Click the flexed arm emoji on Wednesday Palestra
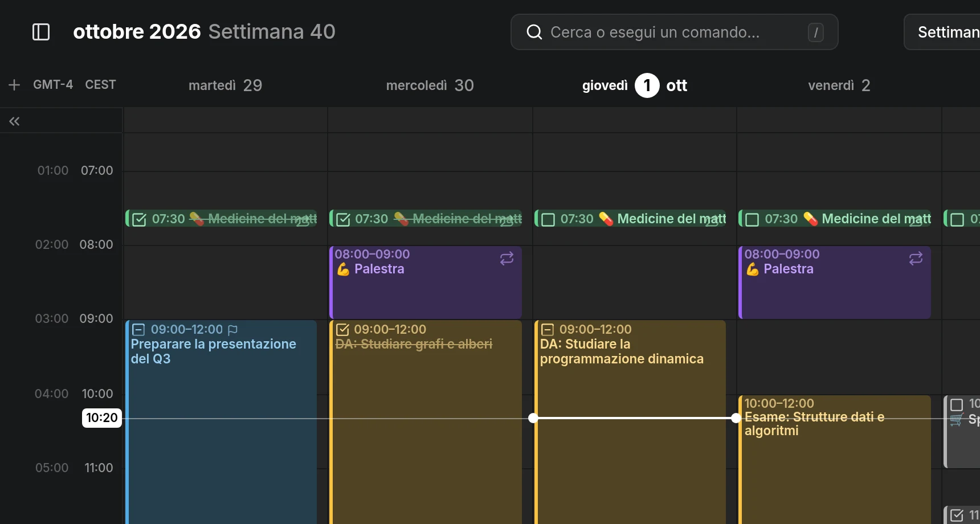This screenshot has width=980, height=524. (343, 269)
